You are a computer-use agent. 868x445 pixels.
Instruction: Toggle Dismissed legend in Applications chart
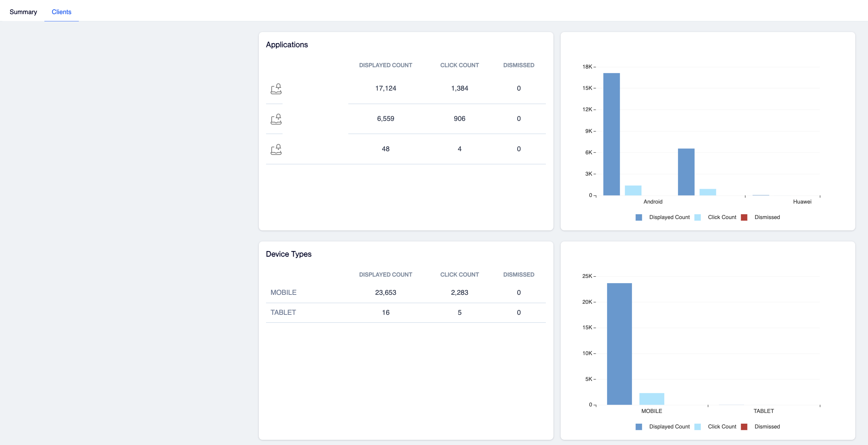click(x=760, y=217)
